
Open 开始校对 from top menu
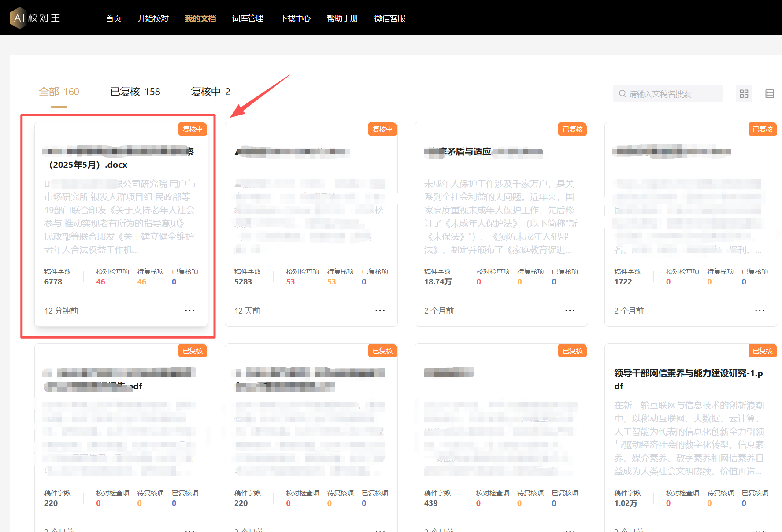pos(153,18)
